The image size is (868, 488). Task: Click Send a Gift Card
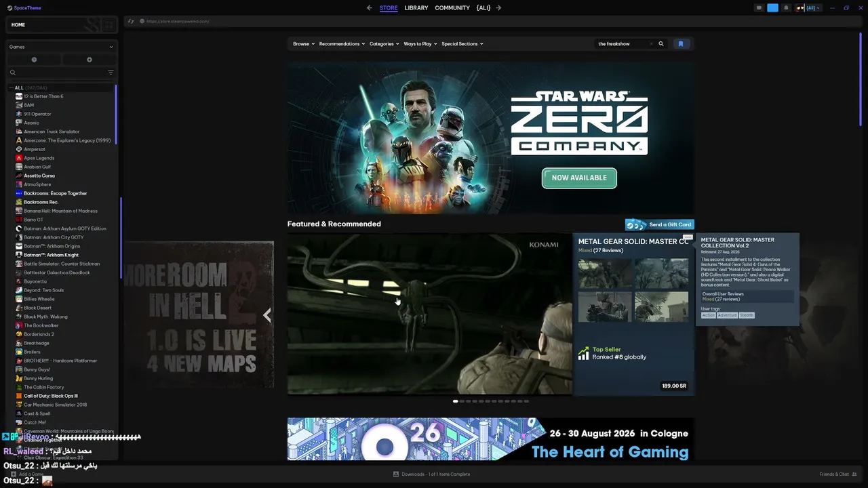tap(660, 224)
